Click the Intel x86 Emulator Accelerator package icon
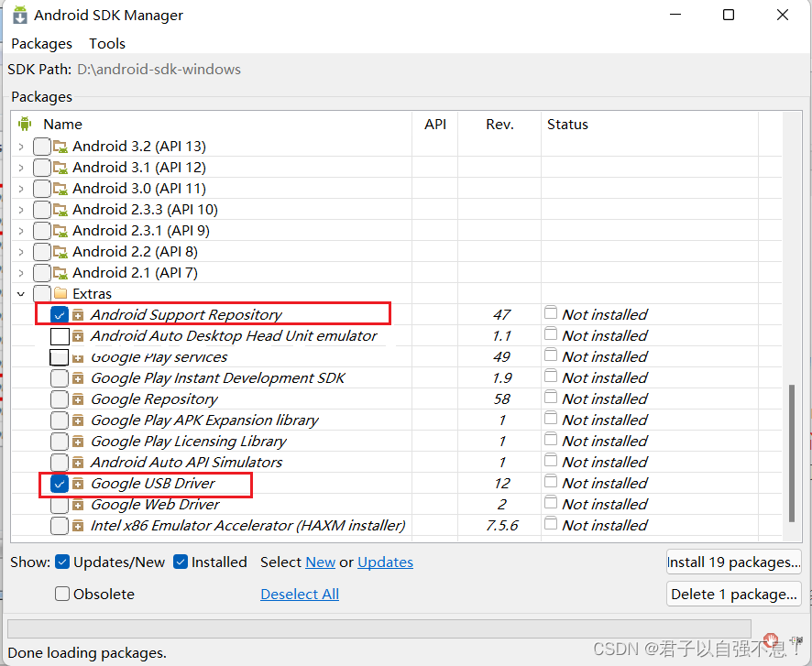The height and width of the screenshot is (666, 812). pyautogui.click(x=79, y=526)
